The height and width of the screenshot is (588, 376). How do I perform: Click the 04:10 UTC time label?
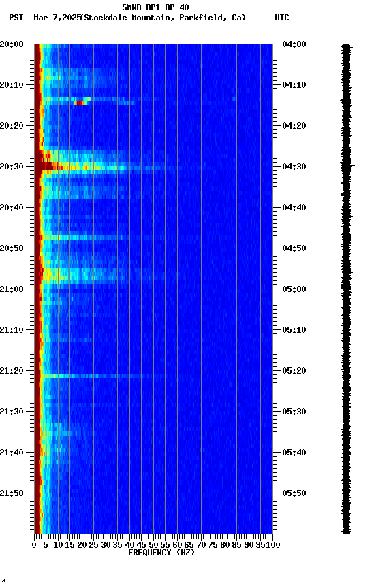(x=294, y=85)
